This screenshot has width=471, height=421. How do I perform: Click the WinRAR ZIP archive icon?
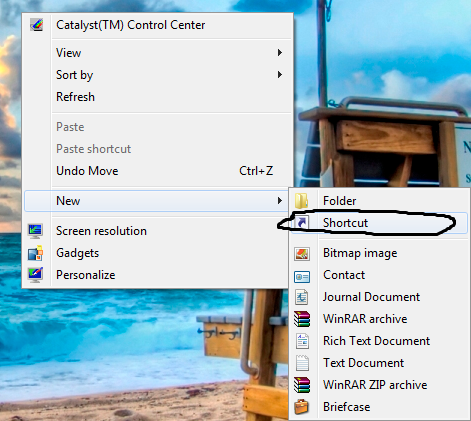click(302, 385)
